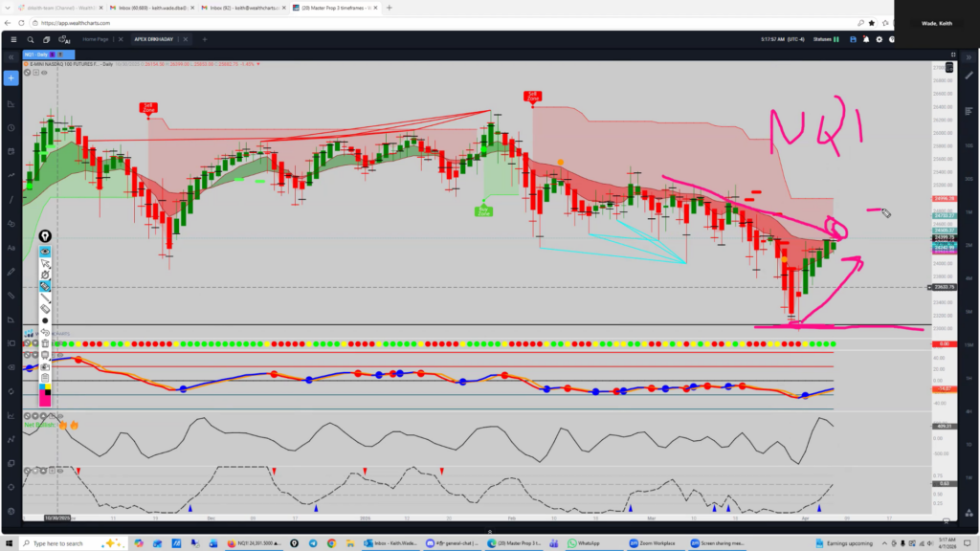
Task: Click the NQ1 - Daily chart label
Action: click(36, 55)
